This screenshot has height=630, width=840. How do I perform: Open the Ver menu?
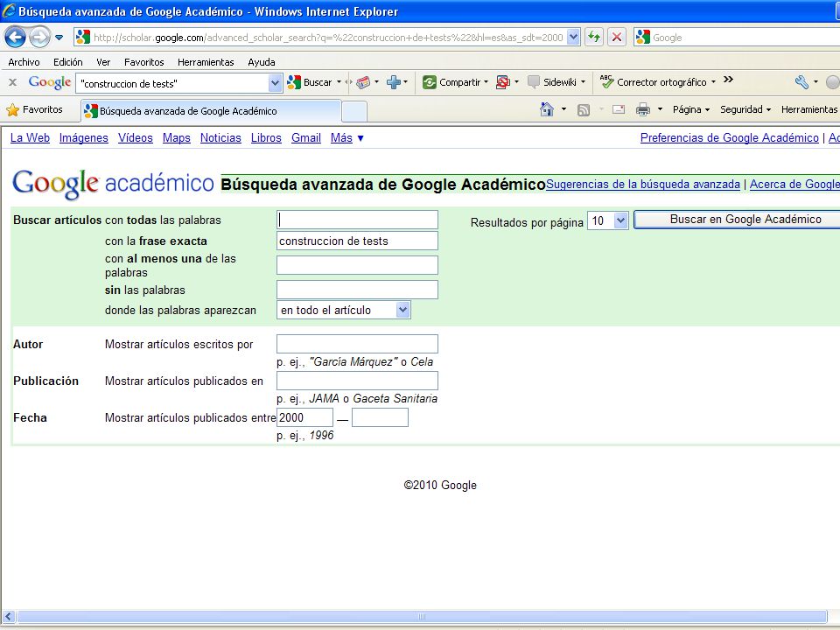(x=103, y=62)
